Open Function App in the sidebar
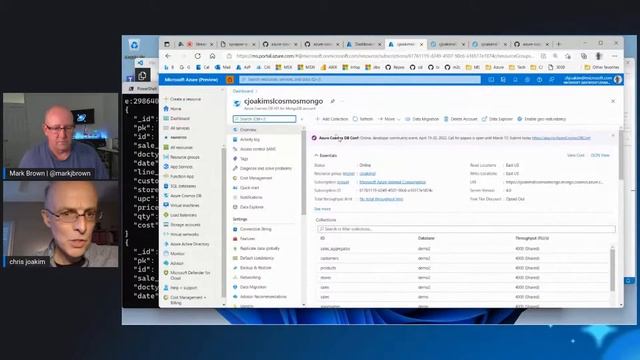This screenshot has width=640, height=360. [182, 176]
